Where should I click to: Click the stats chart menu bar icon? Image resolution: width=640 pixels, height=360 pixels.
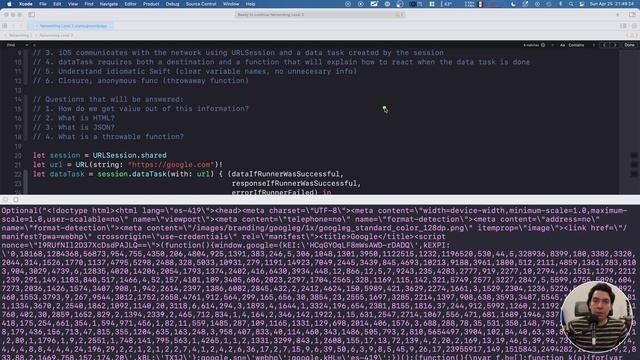374,4
